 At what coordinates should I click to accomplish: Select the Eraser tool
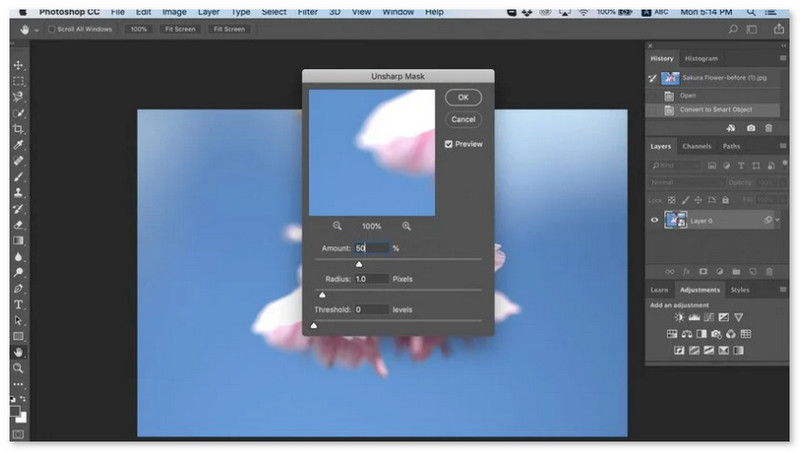point(18,224)
